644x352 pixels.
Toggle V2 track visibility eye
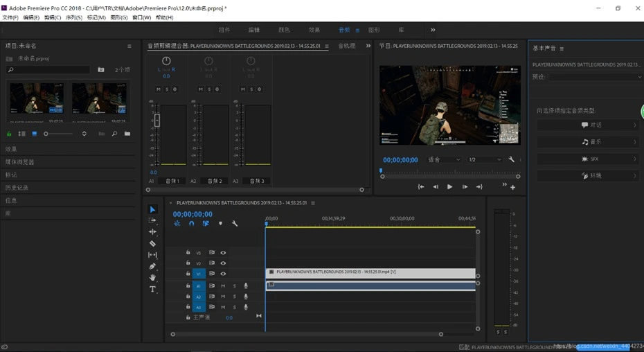pyautogui.click(x=223, y=263)
